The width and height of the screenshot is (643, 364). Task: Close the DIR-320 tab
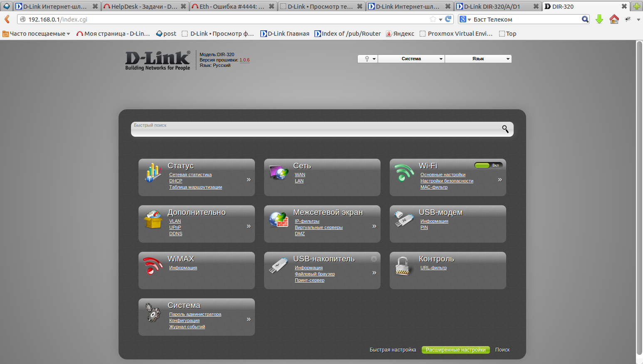coord(624,6)
